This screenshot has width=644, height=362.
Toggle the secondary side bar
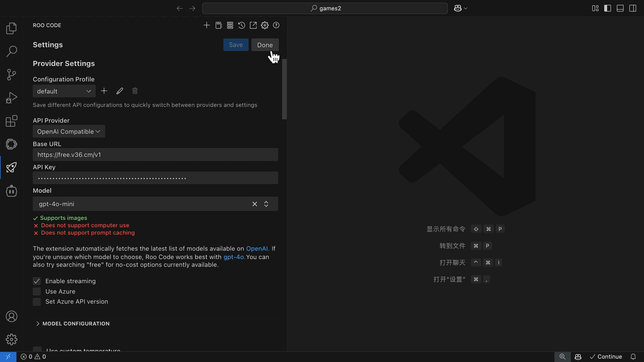click(x=633, y=8)
